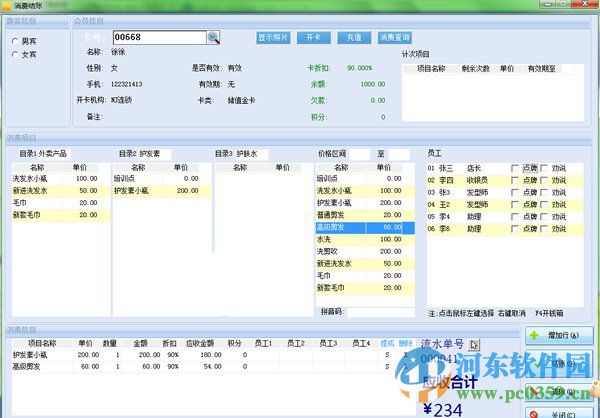Tick the 劝说 checkbox for 张三
The width and height of the screenshot is (600, 418).
tap(544, 168)
